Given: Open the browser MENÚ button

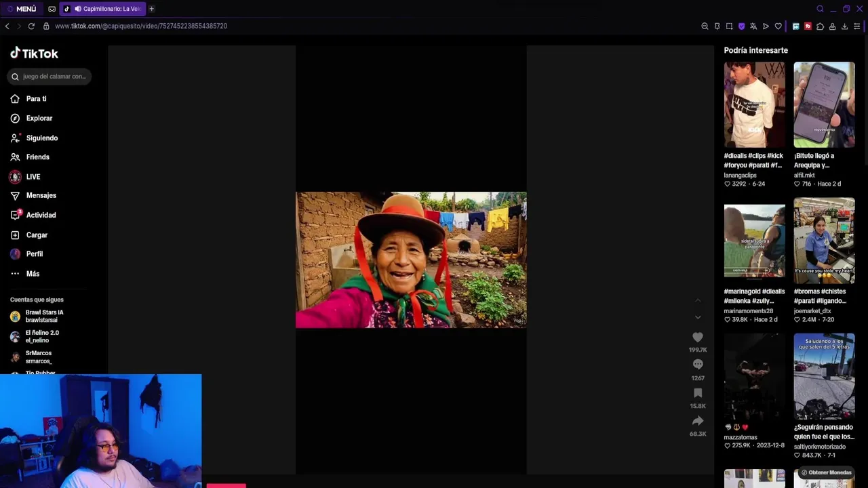Looking at the screenshot, I should [x=21, y=9].
